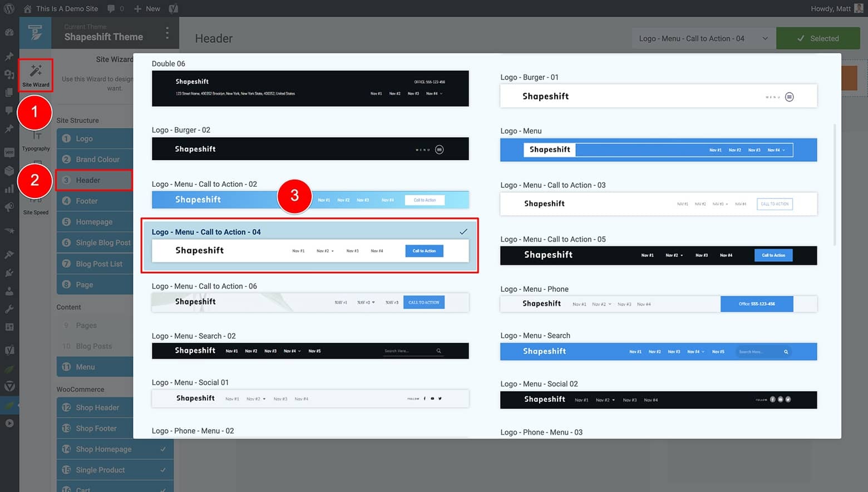
Task: Click the Shop Homepage completion checkmark
Action: tap(162, 449)
